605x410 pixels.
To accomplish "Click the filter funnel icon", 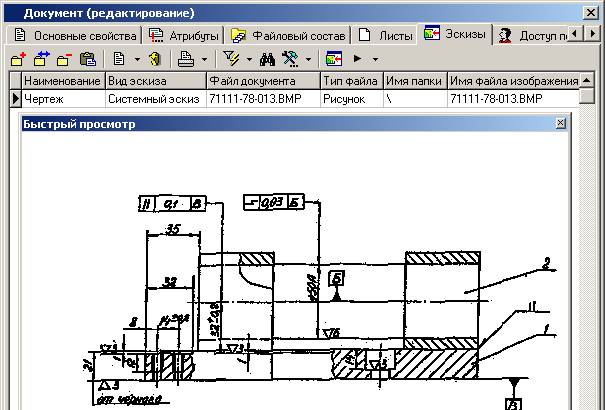I will [x=231, y=59].
